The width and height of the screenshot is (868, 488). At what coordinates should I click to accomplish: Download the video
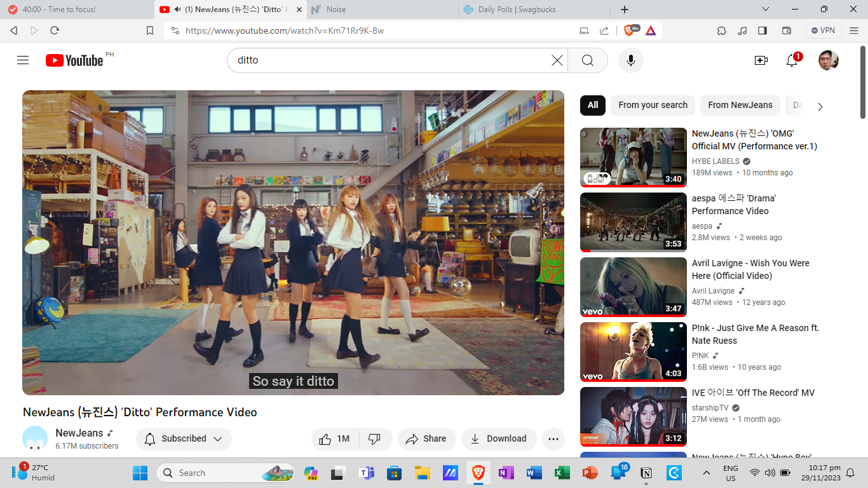(x=499, y=438)
